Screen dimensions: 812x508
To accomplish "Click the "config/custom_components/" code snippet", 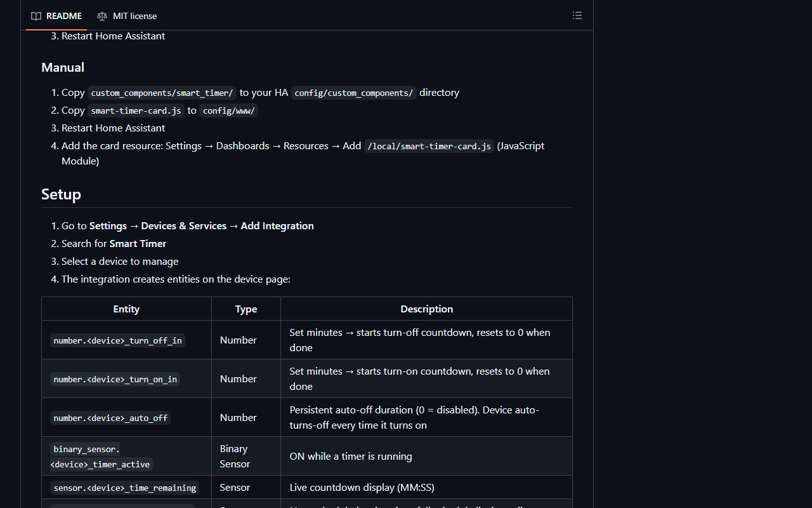I will (x=354, y=93).
